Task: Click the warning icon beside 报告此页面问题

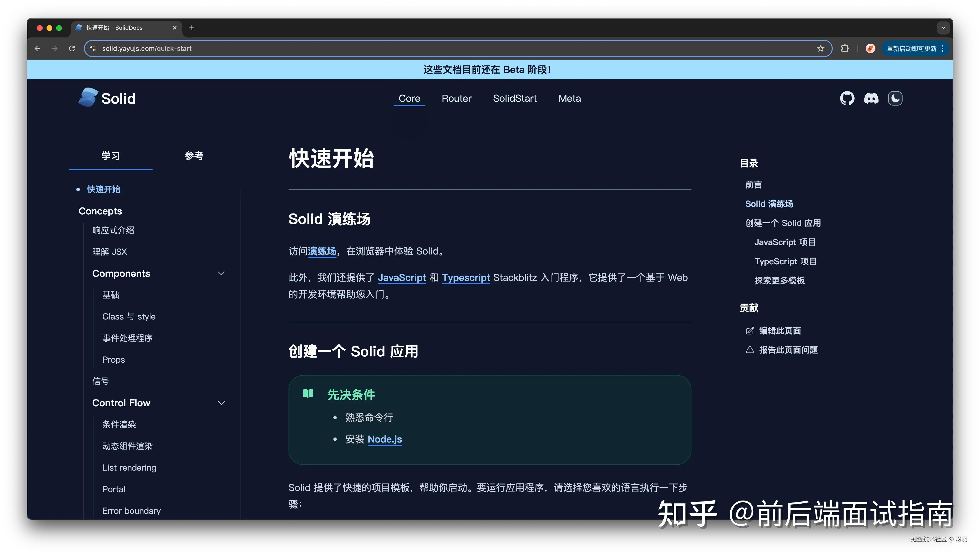Action: (x=750, y=349)
